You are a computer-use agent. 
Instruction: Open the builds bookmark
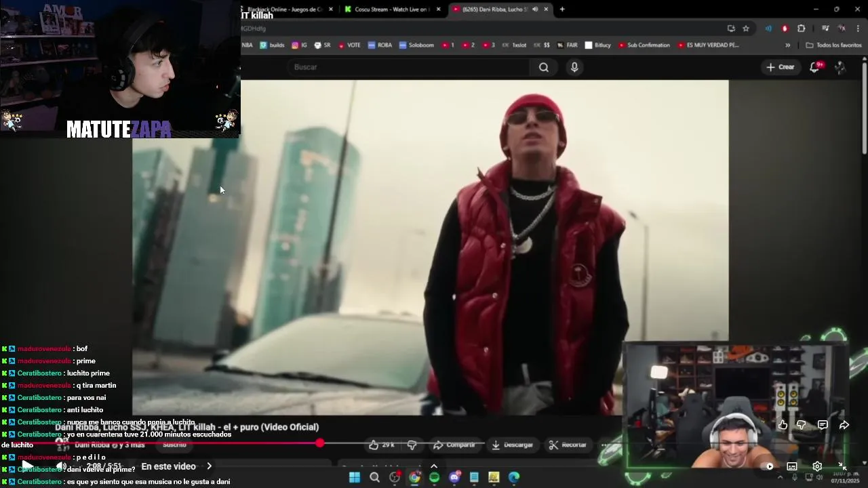[x=273, y=45]
